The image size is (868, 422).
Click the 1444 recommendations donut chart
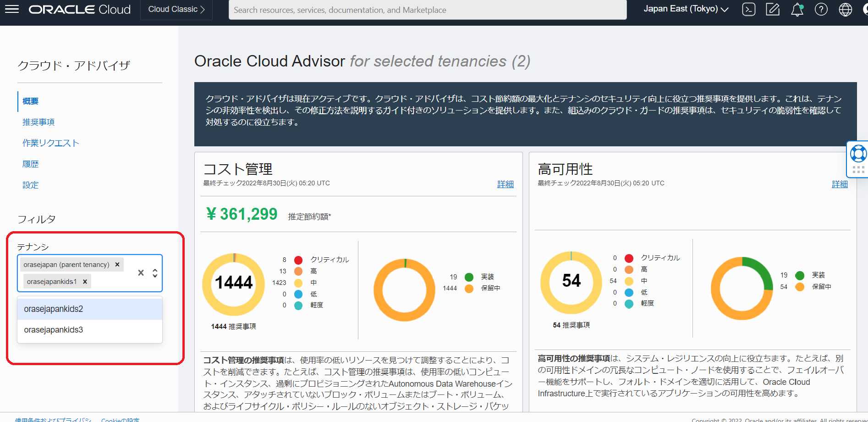(234, 283)
